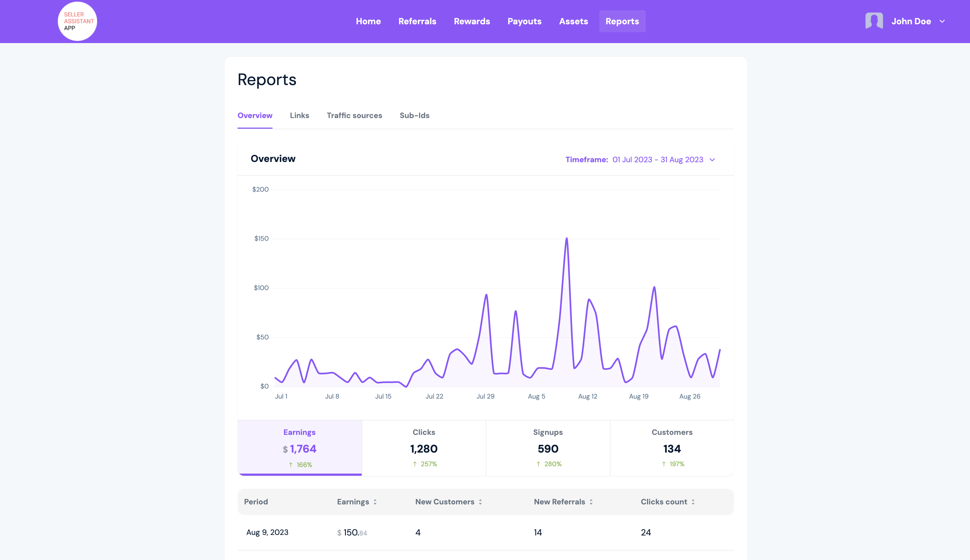Click the upward trend arrow under Earnings

pos(290,465)
